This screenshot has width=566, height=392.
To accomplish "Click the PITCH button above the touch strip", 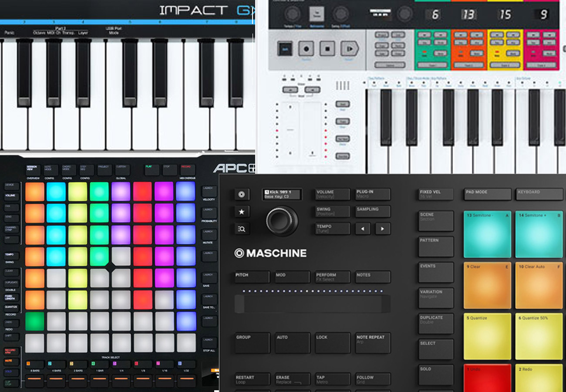I will coord(253,277).
